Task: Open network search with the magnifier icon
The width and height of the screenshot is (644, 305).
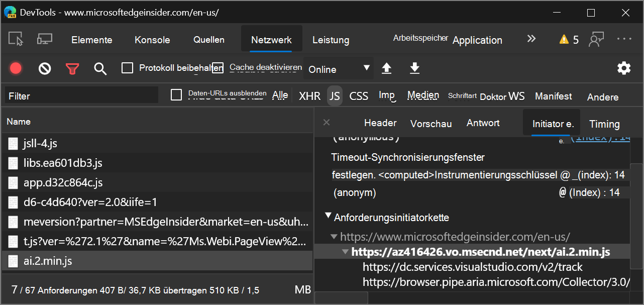Action: click(100, 69)
